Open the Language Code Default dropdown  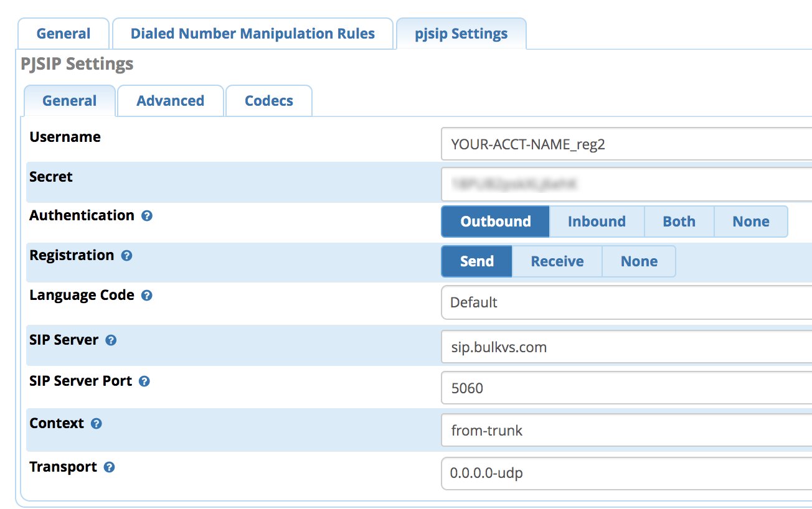pyautogui.click(x=626, y=302)
